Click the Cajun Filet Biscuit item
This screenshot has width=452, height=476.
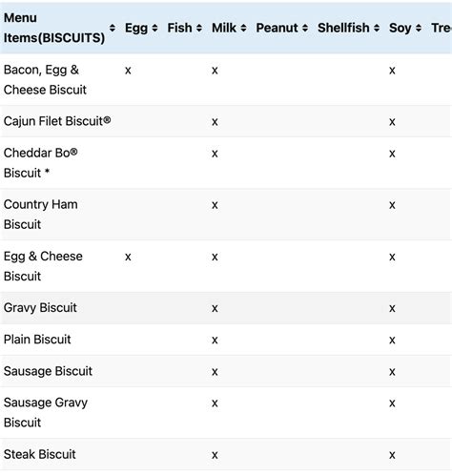[x=57, y=121]
